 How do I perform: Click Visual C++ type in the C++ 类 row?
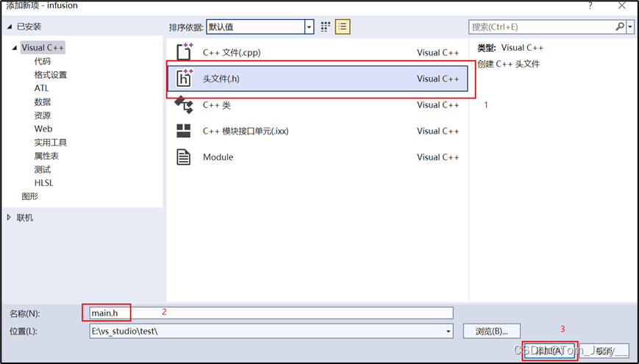click(438, 104)
